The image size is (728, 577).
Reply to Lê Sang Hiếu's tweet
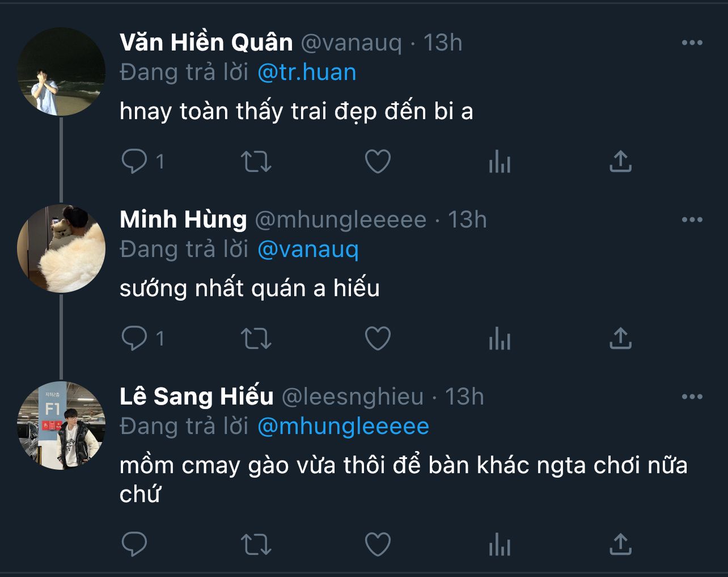(134, 545)
